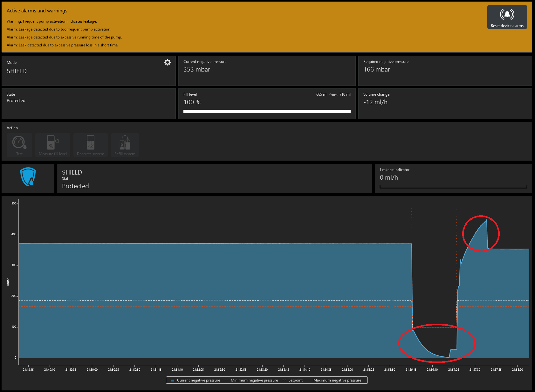Run the Measure fill level action
Image resolution: width=535 pixels, height=392 pixels.
pos(53,145)
